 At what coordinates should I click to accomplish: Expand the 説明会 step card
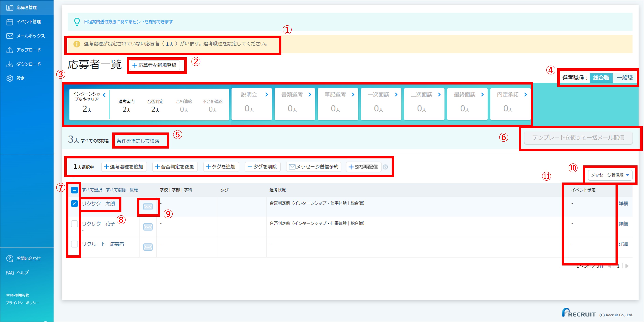(x=267, y=95)
